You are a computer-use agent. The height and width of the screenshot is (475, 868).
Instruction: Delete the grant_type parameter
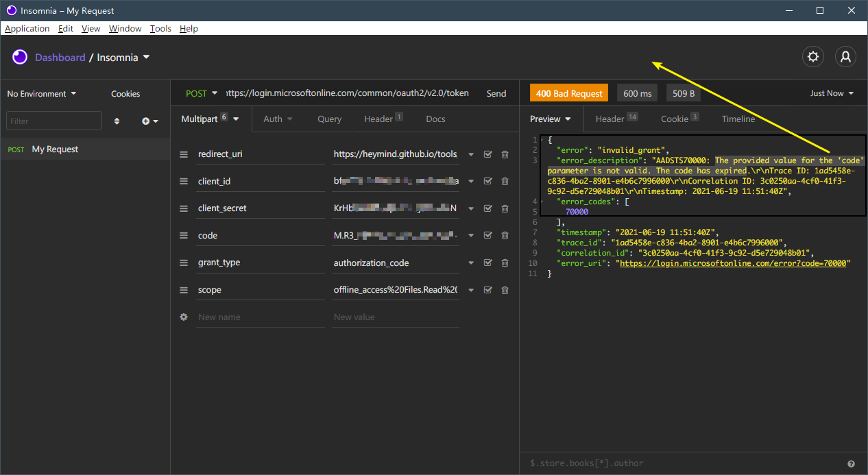pos(505,263)
